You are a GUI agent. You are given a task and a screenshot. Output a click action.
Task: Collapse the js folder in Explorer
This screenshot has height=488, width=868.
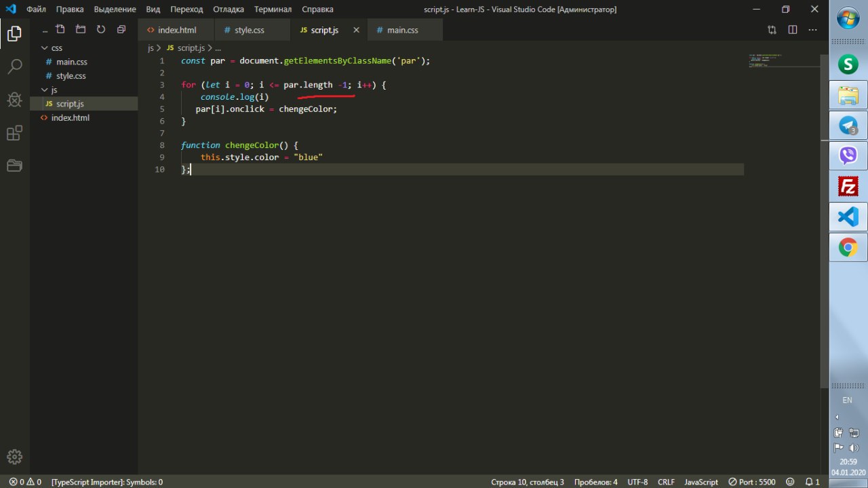pyautogui.click(x=54, y=90)
